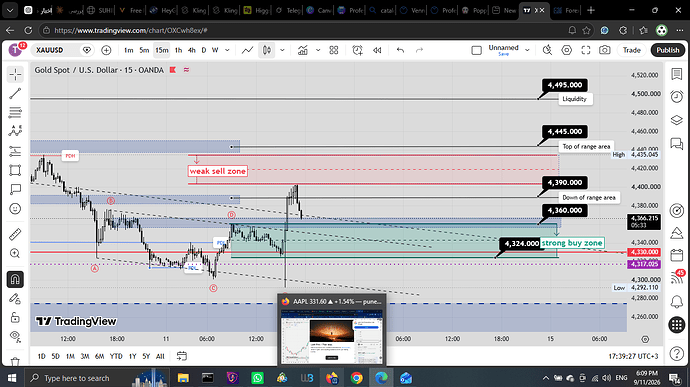The height and width of the screenshot is (387, 690).
Task: Open chart settings gear
Action: pos(566,50)
